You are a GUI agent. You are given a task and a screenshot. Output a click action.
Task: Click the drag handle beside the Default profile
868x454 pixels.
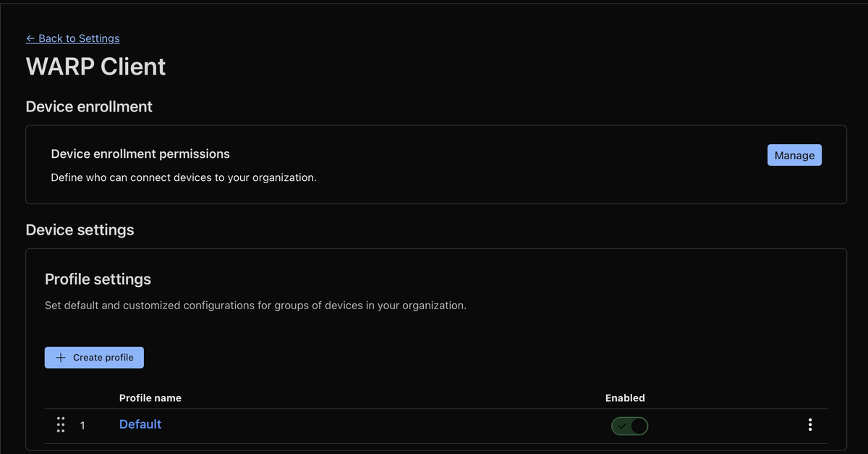61,425
